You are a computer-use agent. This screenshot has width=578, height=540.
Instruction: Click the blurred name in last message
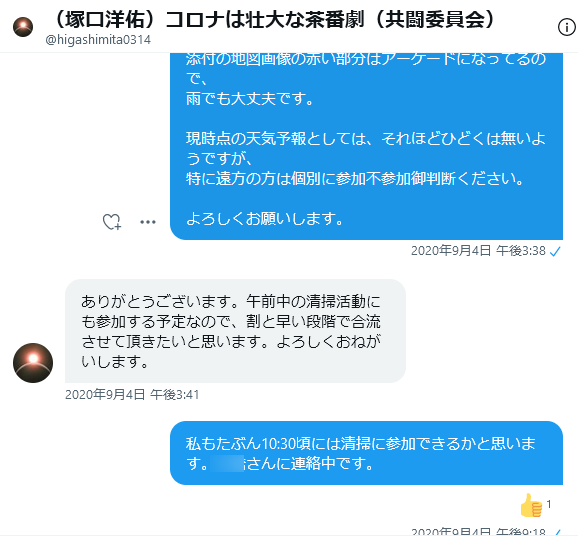click(227, 463)
